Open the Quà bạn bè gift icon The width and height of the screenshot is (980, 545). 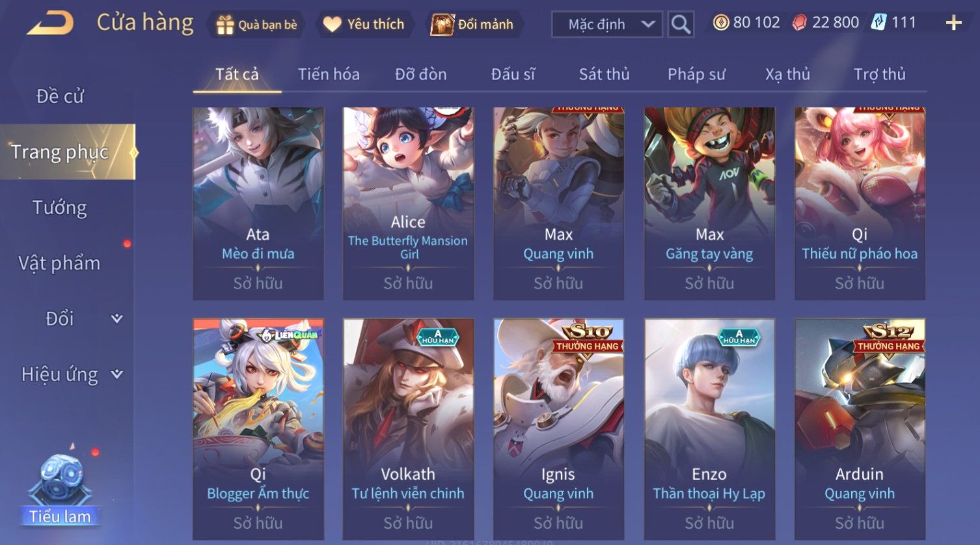tap(225, 25)
